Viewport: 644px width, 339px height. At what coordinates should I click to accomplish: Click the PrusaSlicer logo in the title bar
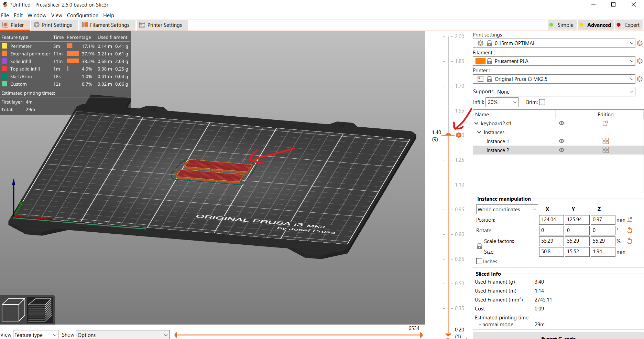(5, 5)
